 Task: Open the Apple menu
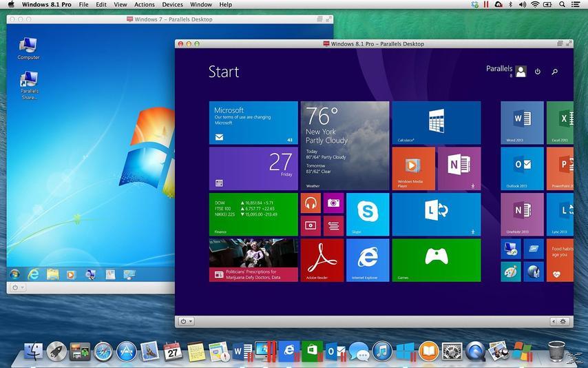point(11,5)
